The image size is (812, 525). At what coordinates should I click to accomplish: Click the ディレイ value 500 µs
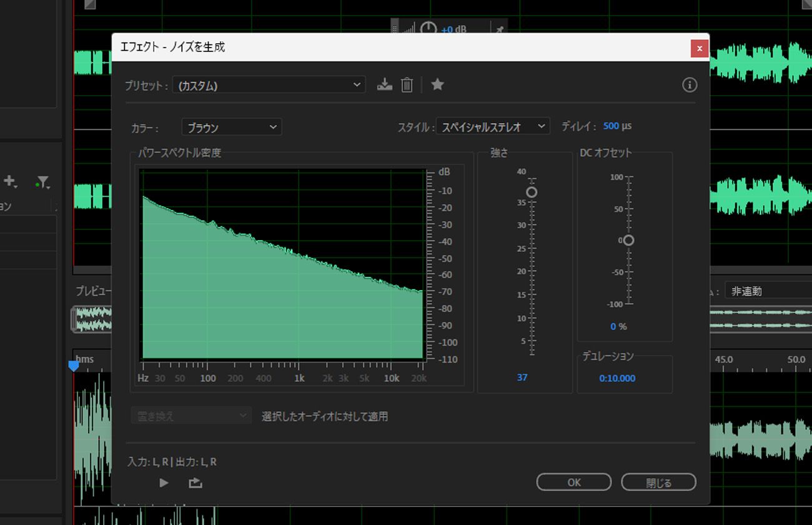pos(617,126)
